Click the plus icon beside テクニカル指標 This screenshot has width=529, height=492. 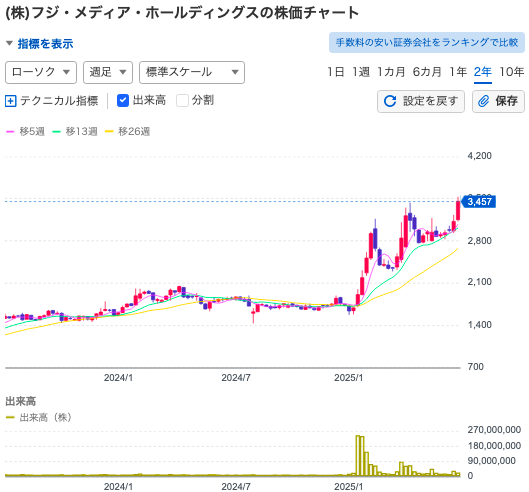(x=10, y=101)
